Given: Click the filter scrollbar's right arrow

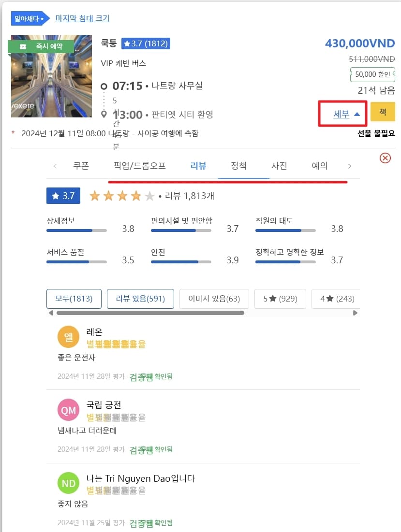Looking at the screenshot, I should click(356, 313).
